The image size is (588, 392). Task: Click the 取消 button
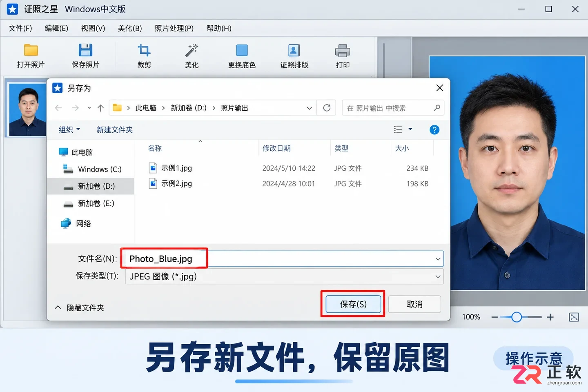pos(414,304)
